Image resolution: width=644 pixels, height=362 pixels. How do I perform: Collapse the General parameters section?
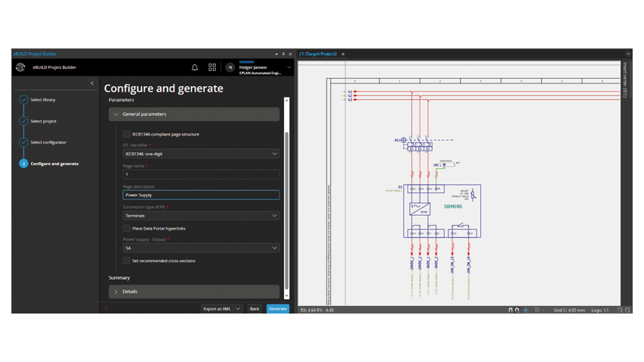click(x=194, y=114)
